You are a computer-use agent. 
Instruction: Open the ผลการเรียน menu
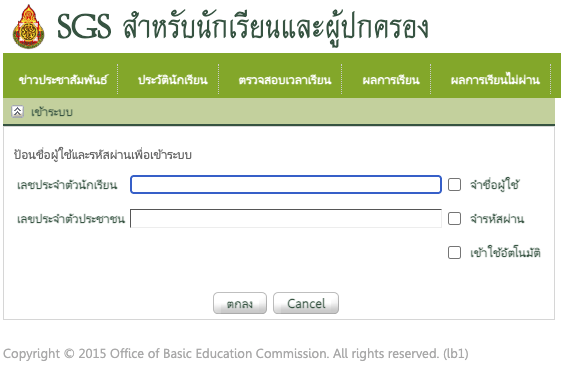[391, 79]
